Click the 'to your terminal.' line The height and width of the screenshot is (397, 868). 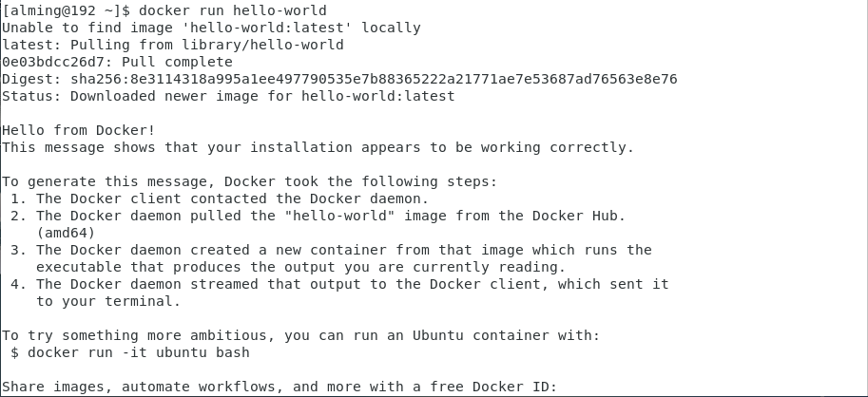[107, 301]
